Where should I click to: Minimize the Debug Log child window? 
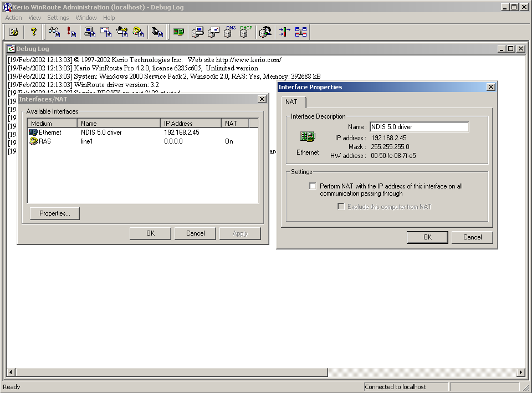click(x=502, y=49)
